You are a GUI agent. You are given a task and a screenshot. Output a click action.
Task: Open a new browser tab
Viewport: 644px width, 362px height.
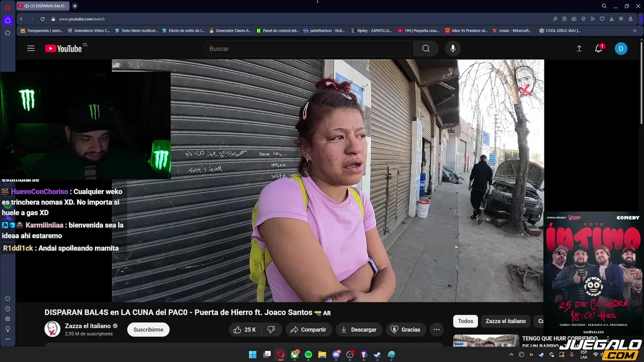coord(75,6)
